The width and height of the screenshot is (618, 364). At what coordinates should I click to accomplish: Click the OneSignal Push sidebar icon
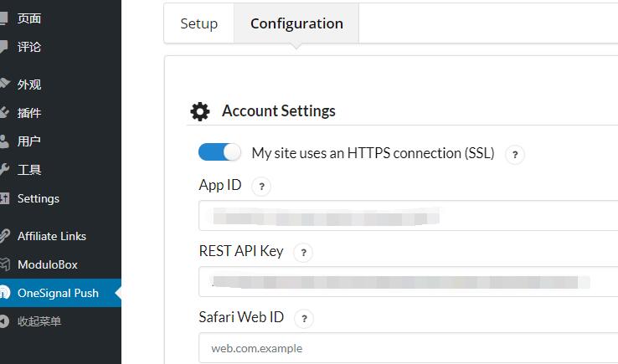coord(4,293)
